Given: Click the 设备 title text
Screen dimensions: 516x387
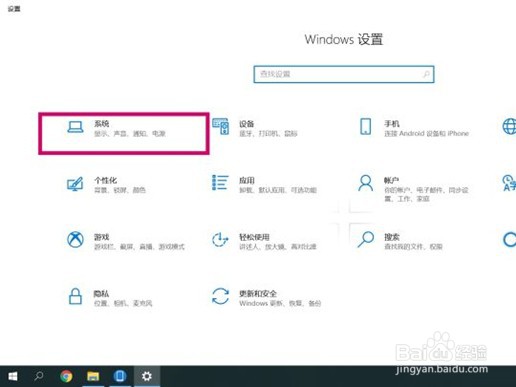Looking at the screenshot, I should (x=247, y=124).
